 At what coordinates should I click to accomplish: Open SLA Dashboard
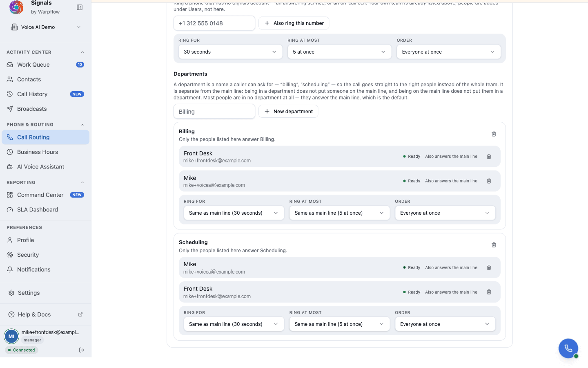coord(46,210)
